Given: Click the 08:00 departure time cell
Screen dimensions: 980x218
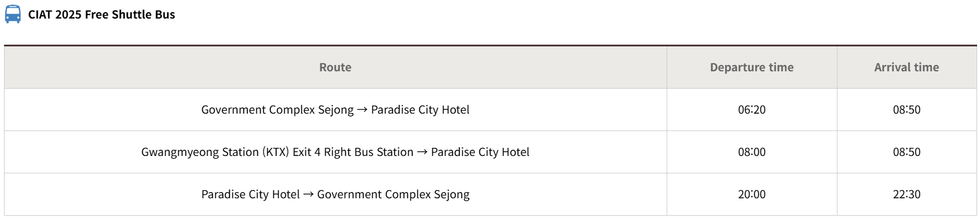Looking at the screenshot, I should (752, 152).
